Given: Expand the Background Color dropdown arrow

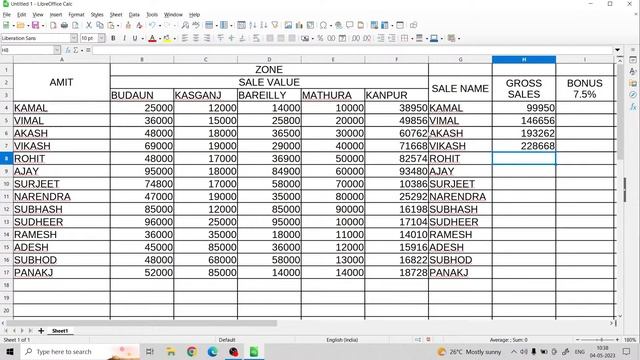Looking at the screenshot, I should click(175, 39).
